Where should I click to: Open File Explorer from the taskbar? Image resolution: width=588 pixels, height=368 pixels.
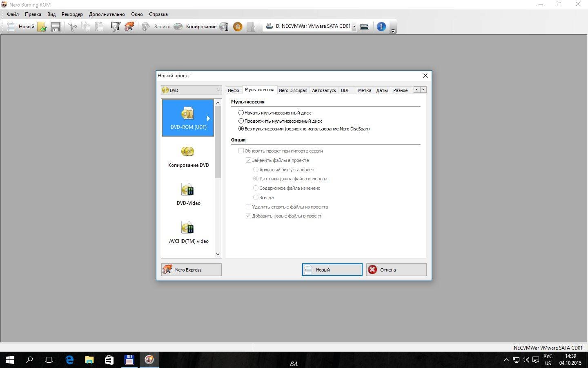click(x=89, y=360)
